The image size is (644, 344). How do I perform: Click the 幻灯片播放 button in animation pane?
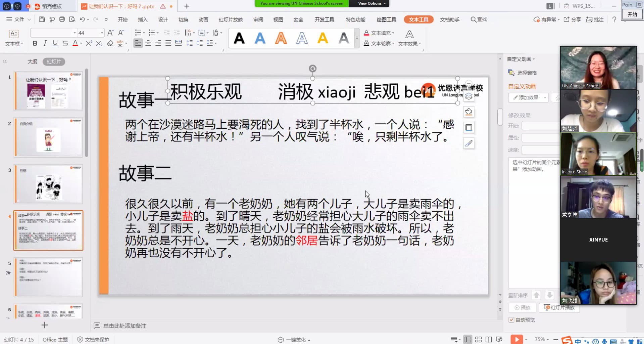559,307
